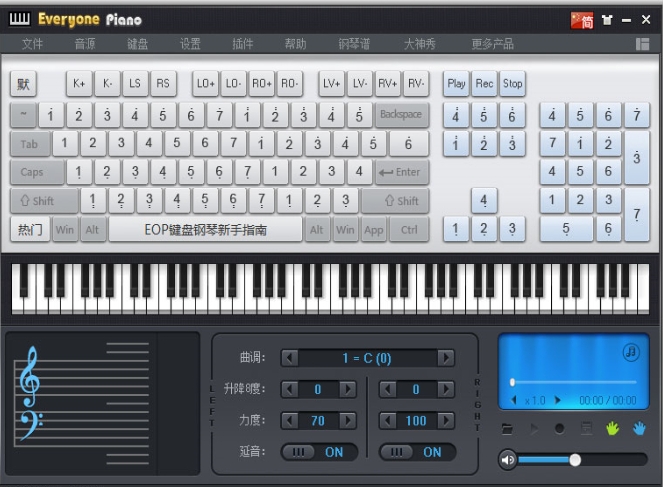Click the Play key button
Screen dimensions: 663x487
coord(456,84)
